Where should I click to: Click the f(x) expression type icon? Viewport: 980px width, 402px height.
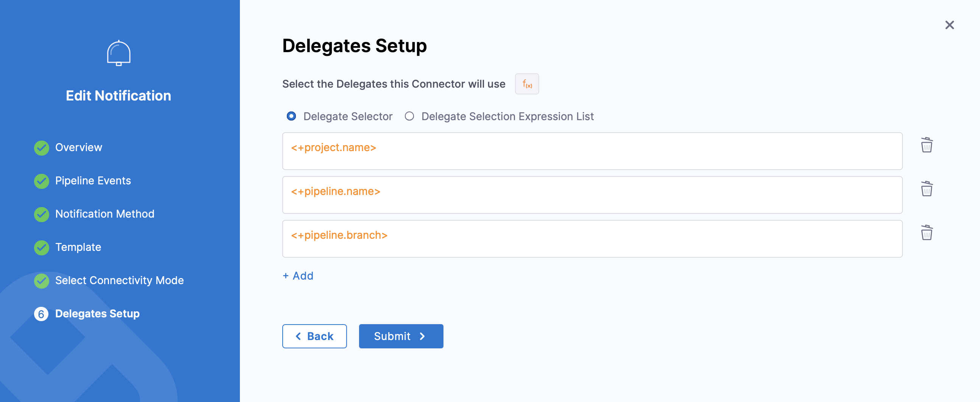[x=527, y=84]
